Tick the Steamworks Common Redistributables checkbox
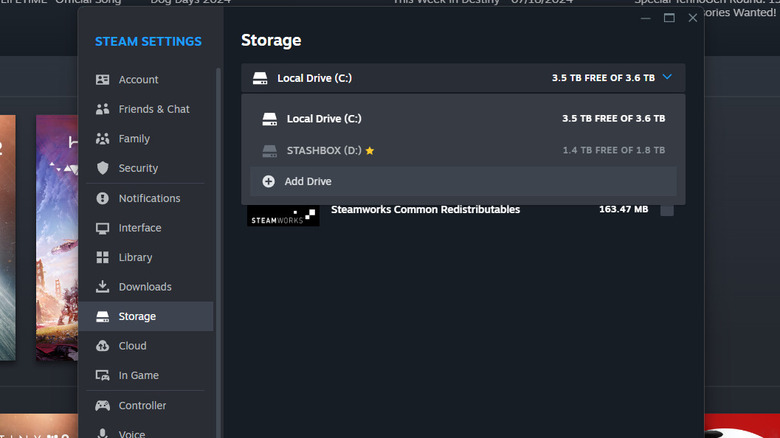 coord(667,210)
